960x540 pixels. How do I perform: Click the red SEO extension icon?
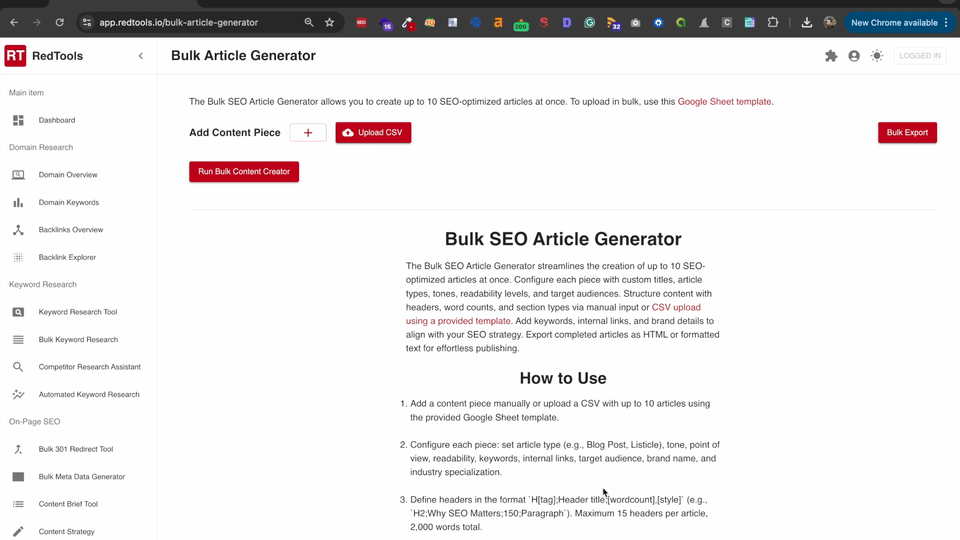tap(361, 23)
